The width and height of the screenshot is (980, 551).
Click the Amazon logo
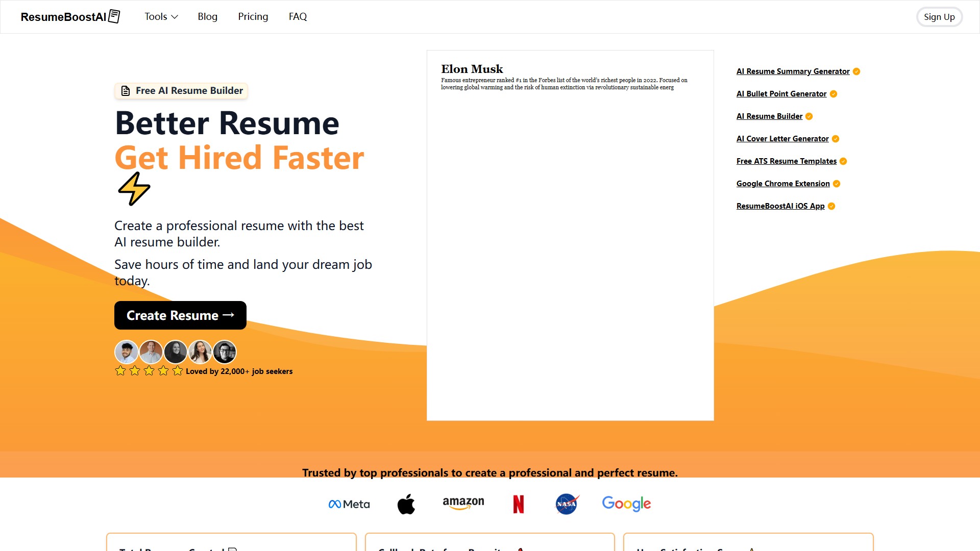point(463,504)
